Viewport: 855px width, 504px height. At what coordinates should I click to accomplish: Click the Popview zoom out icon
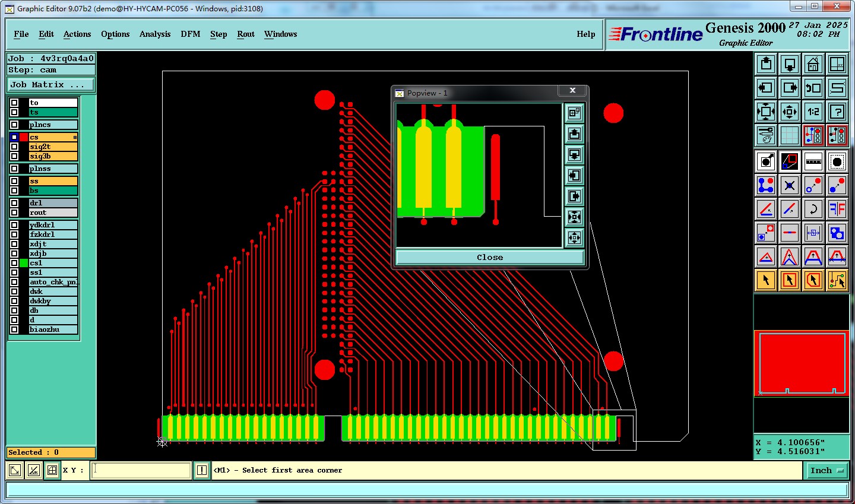574,238
